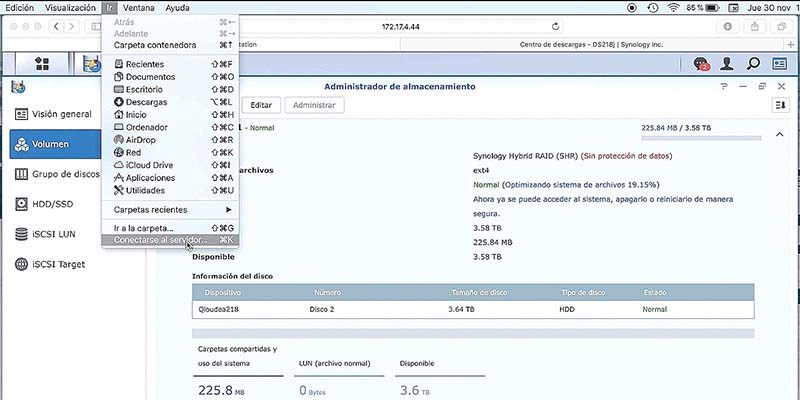Choose Inicio in the Ir menu
The width and height of the screenshot is (800, 400).
pos(170,115)
